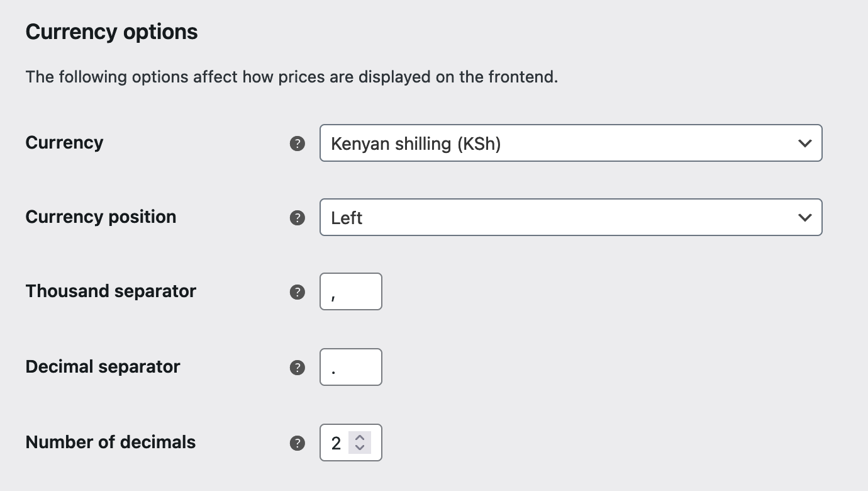This screenshot has width=868, height=491.
Task: Open the Thousand separator help tooltip
Action: pyautogui.click(x=297, y=291)
